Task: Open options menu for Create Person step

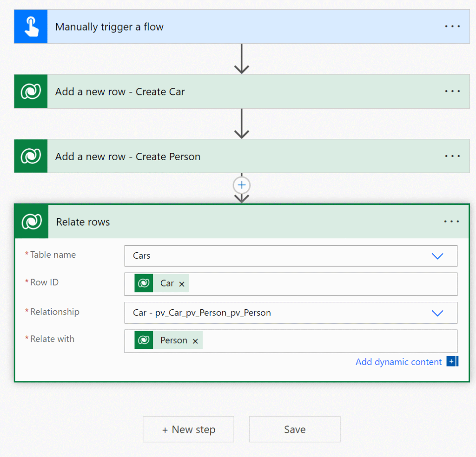Action: click(x=452, y=156)
